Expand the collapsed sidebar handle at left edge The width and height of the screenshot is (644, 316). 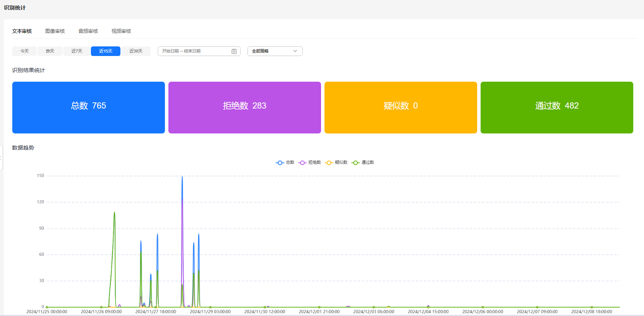point(1,158)
